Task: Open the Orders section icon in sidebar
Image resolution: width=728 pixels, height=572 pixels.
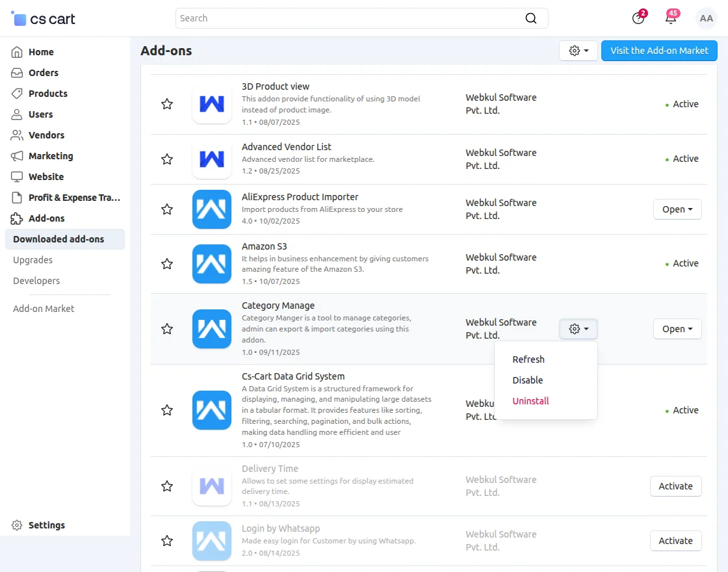Action: (16, 72)
